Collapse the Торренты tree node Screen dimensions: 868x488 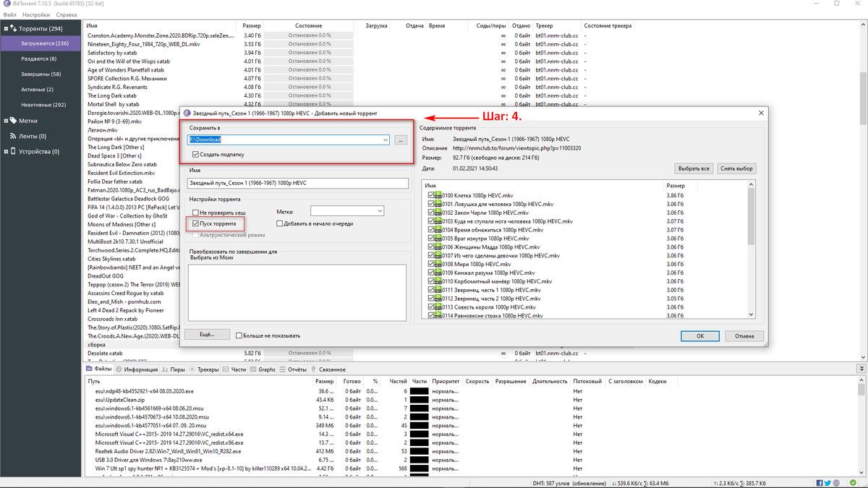[7, 29]
